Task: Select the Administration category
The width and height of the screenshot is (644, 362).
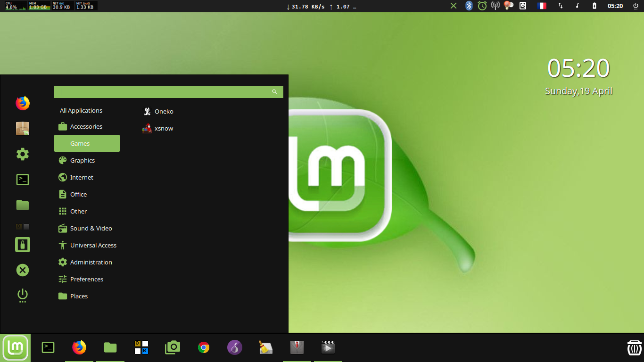Action: (x=87, y=262)
